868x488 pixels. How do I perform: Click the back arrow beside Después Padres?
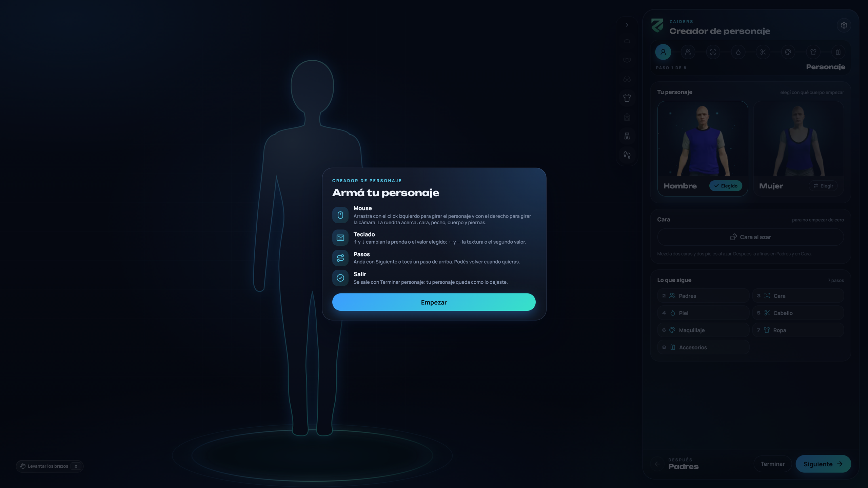click(657, 464)
